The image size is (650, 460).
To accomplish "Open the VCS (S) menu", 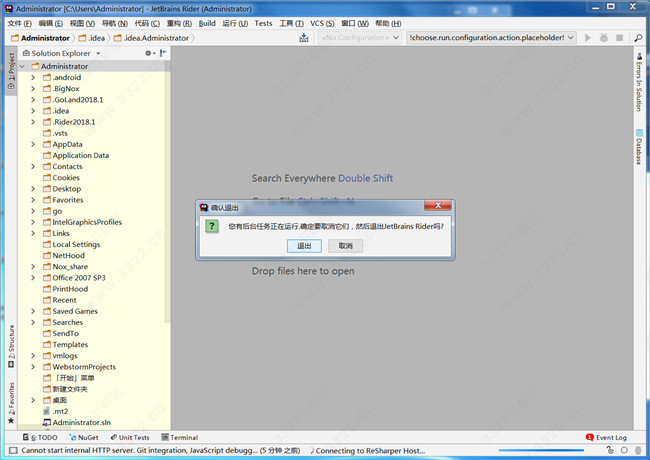I will click(x=322, y=23).
